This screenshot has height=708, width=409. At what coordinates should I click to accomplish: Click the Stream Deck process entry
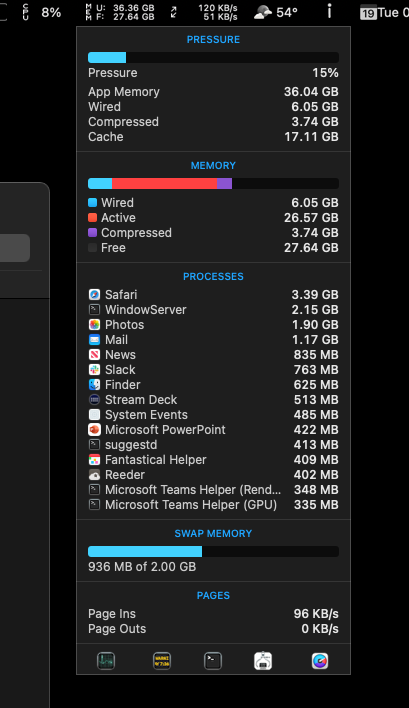[x=213, y=400]
